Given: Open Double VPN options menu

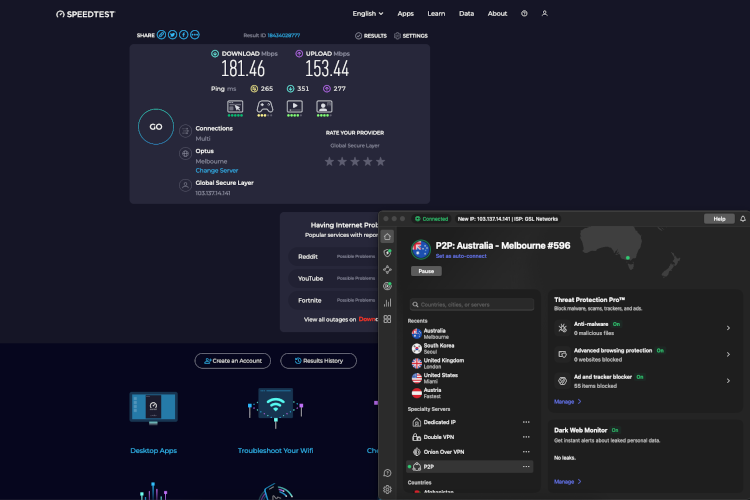Looking at the screenshot, I should pyautogui.click(x=526, y=437).
